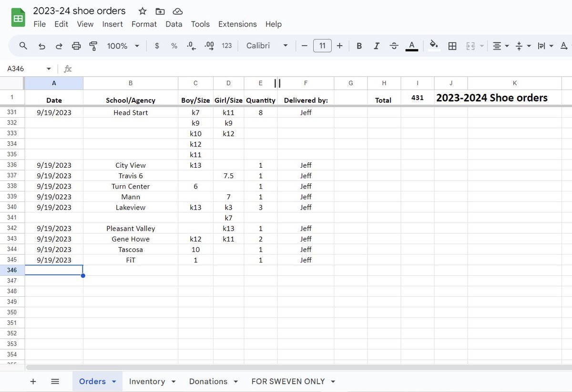Click the Name box showing A346
This screenshot has width=572, height=392.
pyautogui.click(x=24, y=69)
